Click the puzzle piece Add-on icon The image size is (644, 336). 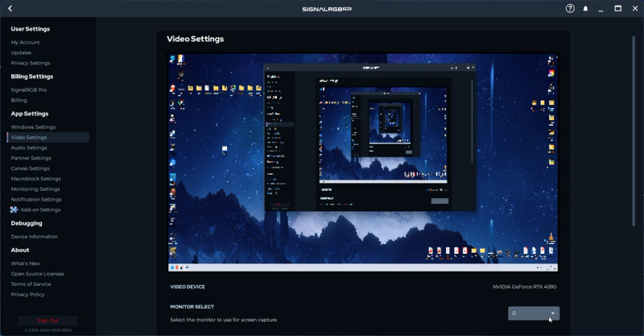point(14,209)
